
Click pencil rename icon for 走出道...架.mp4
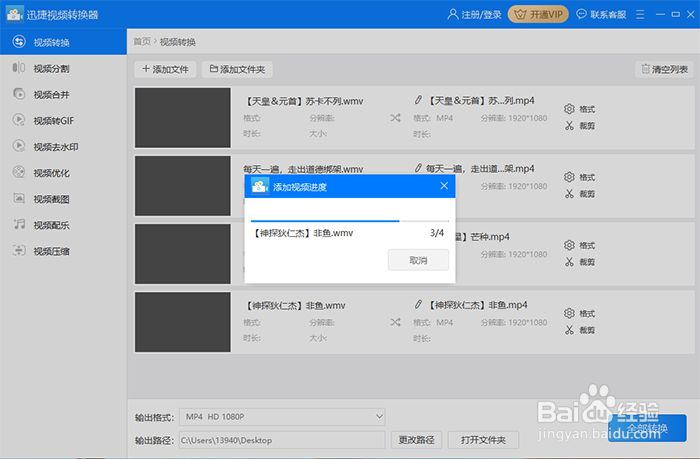click(x=418, y=168)
